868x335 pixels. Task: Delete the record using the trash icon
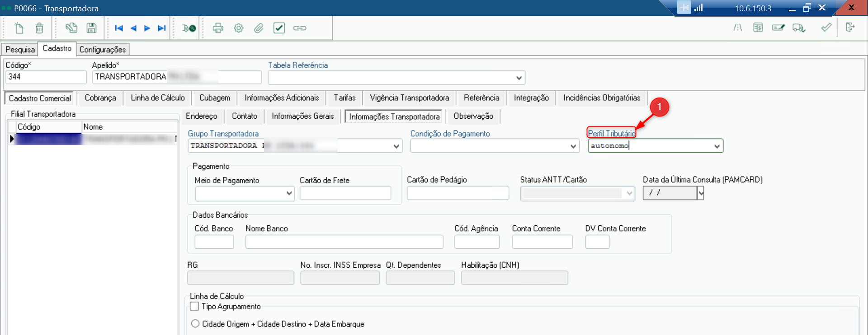[x=39, y=28]
